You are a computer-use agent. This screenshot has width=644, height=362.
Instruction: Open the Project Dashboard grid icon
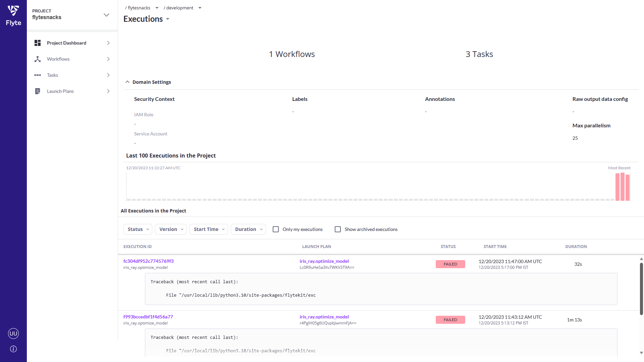(38, 43)
